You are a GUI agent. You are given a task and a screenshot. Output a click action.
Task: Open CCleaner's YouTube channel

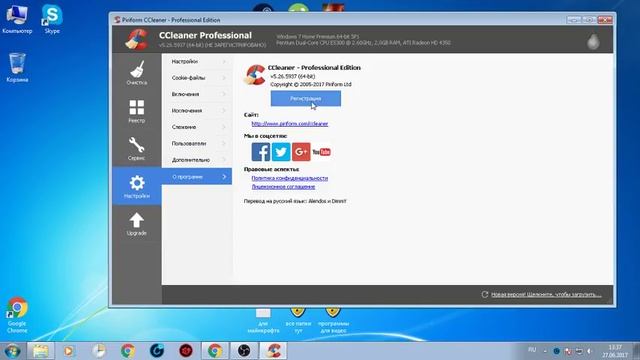tap(322, 152)
